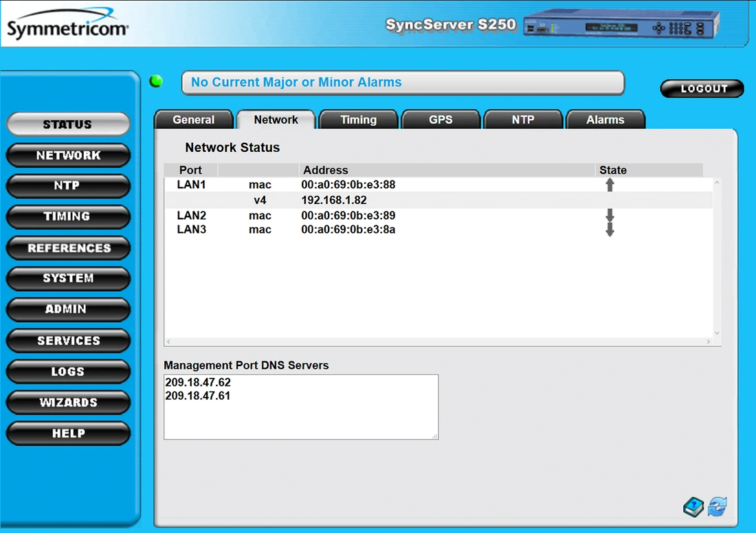Image resolution: width=756 pixels, height=533 pixels.
Task: Open the NETWORK sidebar section
Action: point(68,155)
